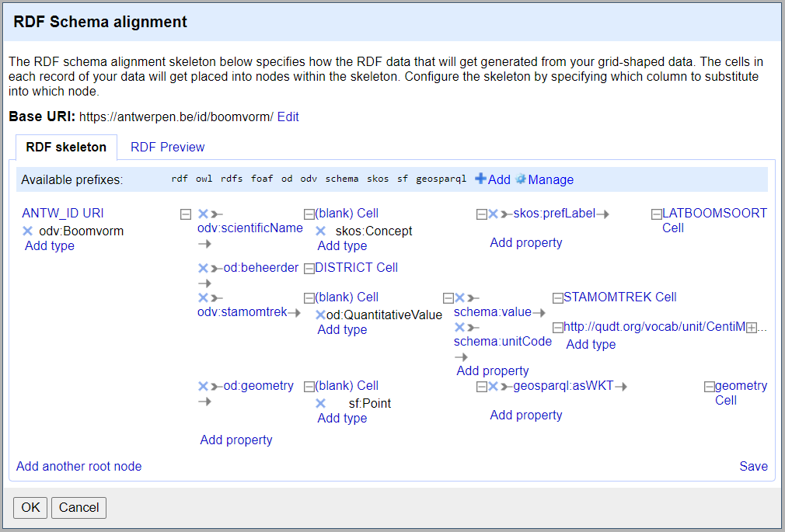This screenshot has height=532, width=785.
Task: Edit the Base URI
Action: pyautogui.click(x=288, y=117)
